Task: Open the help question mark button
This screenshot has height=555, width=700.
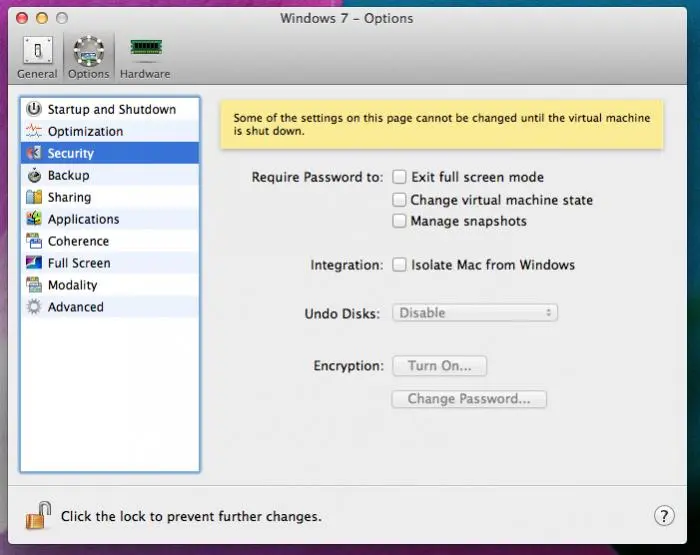Action: click(x=664, y=516)
